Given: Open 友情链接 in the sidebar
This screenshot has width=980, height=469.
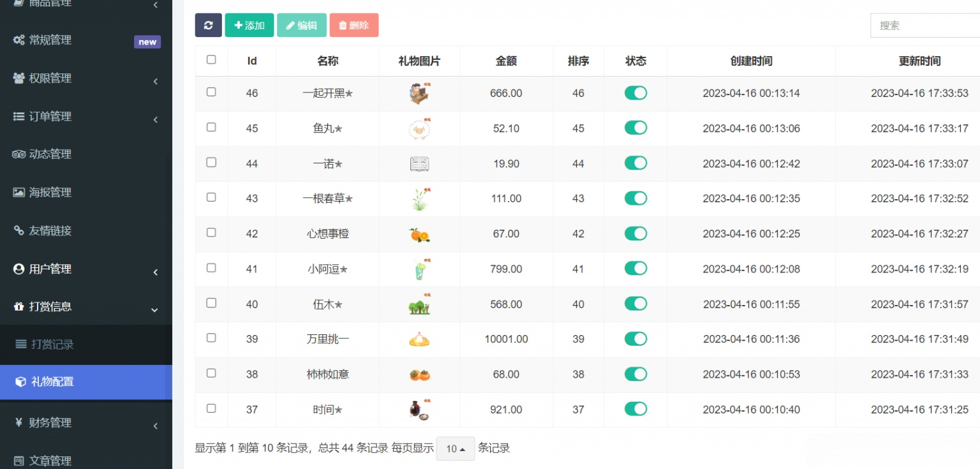Looking at the screenshot, I should point(86,231).
